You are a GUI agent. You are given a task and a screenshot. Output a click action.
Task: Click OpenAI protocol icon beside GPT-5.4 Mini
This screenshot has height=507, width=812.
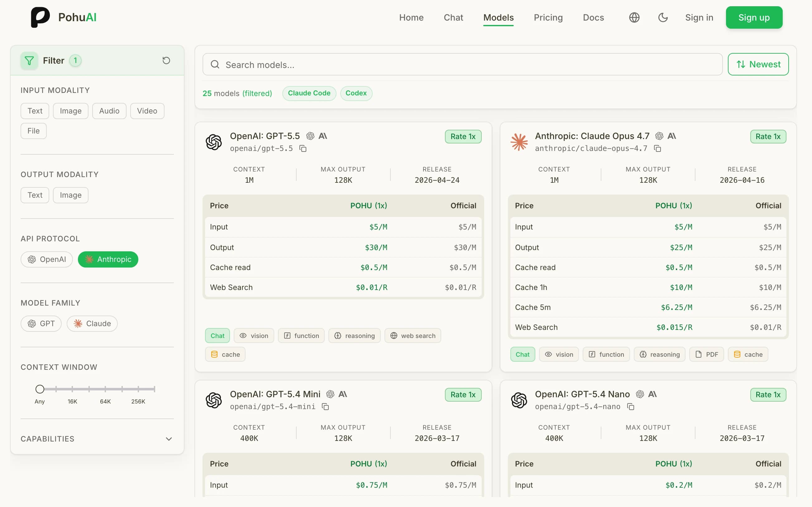330,394
